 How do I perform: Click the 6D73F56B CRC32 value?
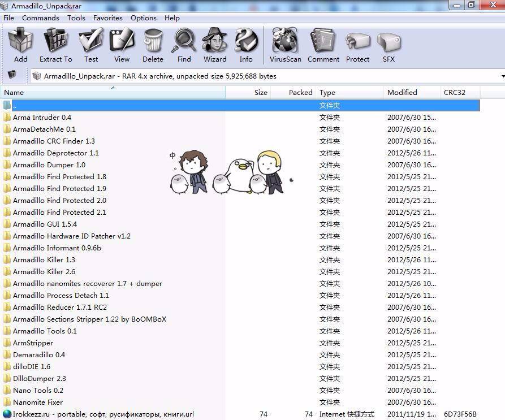coord(460,414)
